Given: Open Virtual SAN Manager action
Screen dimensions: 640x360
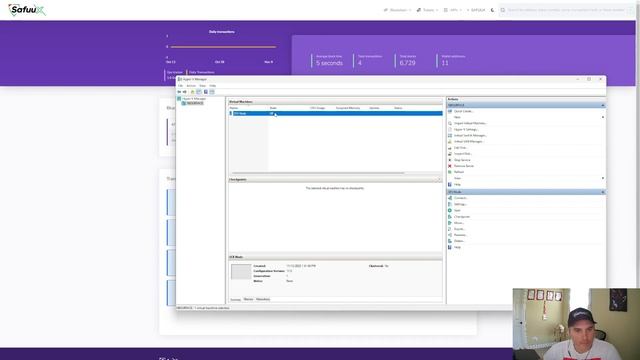Looking at the screenshot, I should (469, 142).
